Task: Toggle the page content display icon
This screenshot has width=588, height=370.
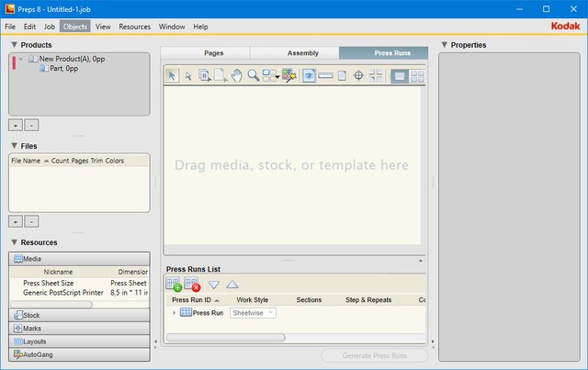Action: point(342,75)
